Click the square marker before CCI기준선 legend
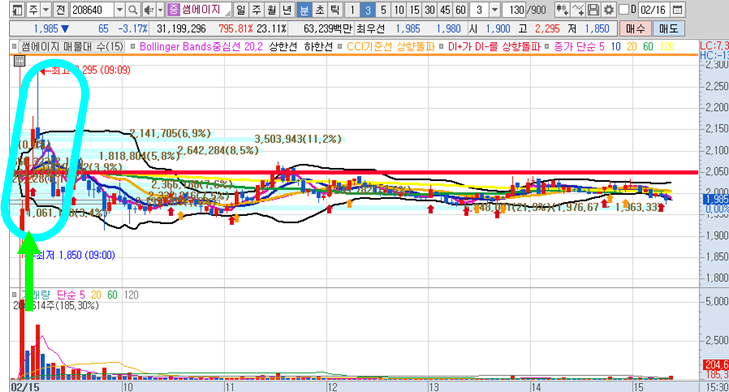Screen dimensions: 729x392 (339, 47)
